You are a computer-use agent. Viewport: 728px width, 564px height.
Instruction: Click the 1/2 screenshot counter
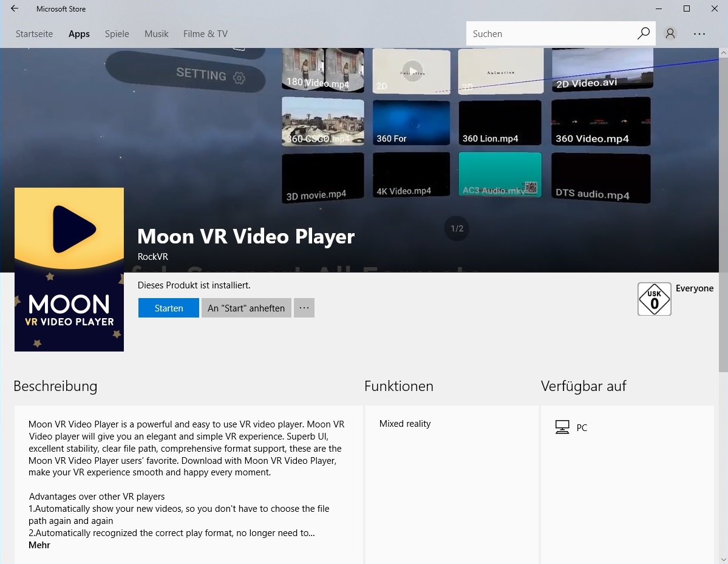tap(457, 228)
